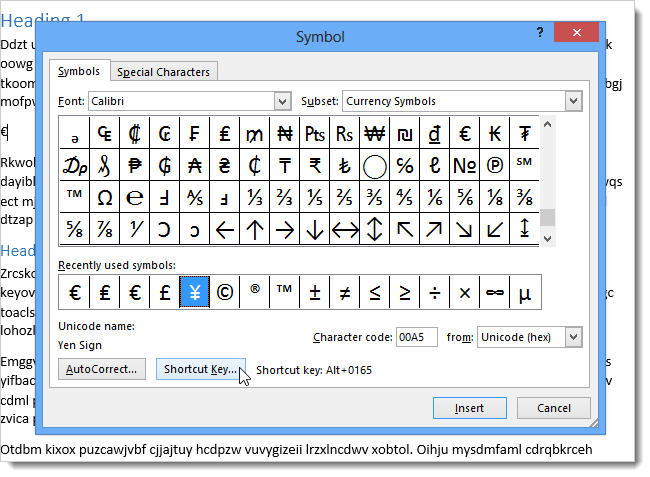The image size is (650, 477).
Task: Select the Won sign in symbol grid
Action: pos(374,133)
